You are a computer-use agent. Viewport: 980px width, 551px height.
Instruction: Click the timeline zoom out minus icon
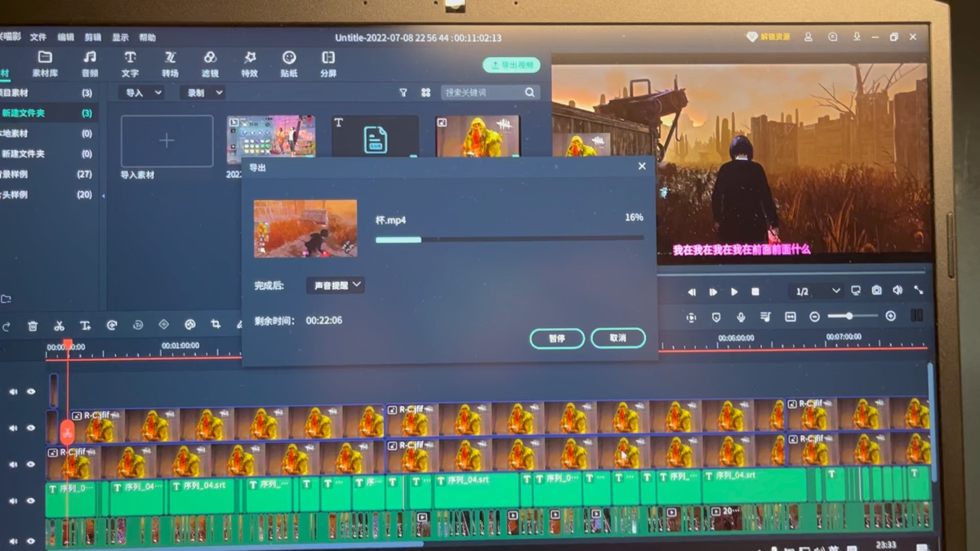(x=814, y=317)
